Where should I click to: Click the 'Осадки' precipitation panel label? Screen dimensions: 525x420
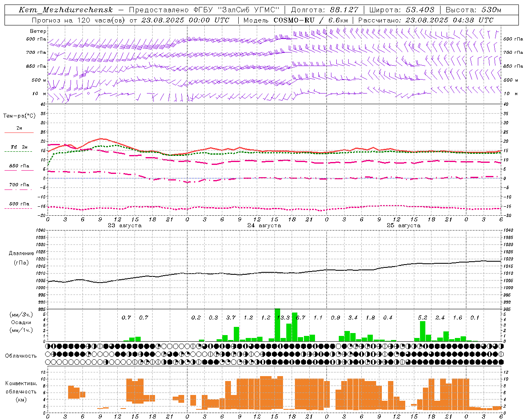(x=21, y=322)
